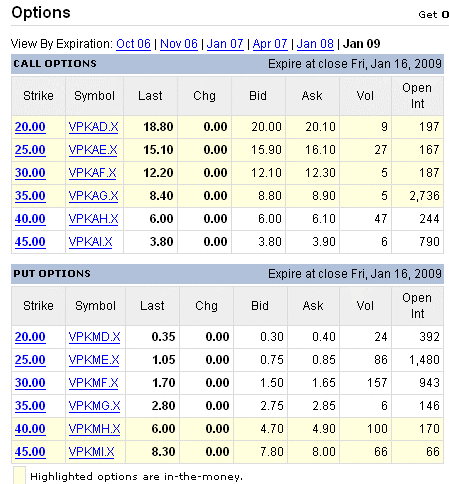
Task: Select put symbol VPKME.X
Action: 94,360
